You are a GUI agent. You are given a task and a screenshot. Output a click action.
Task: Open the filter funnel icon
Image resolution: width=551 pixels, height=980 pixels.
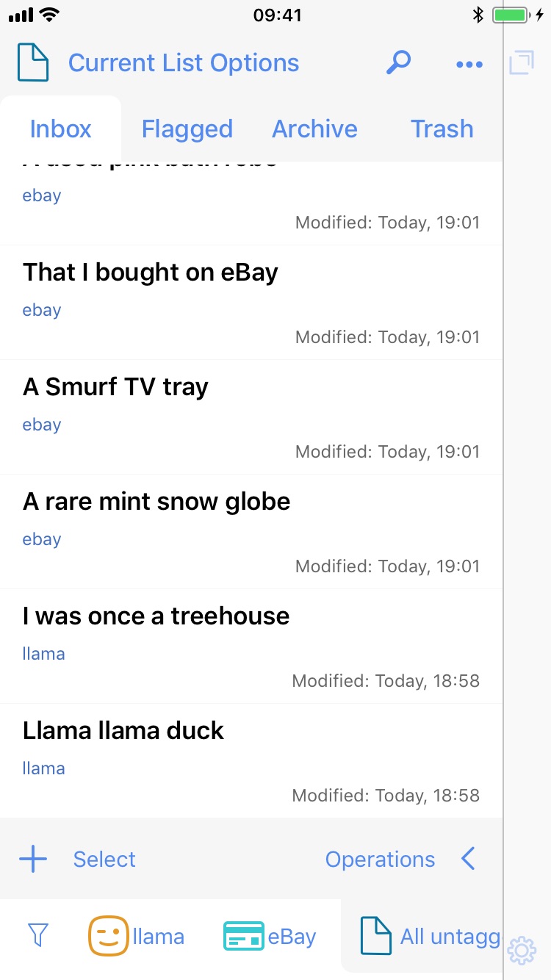(37, 935)
